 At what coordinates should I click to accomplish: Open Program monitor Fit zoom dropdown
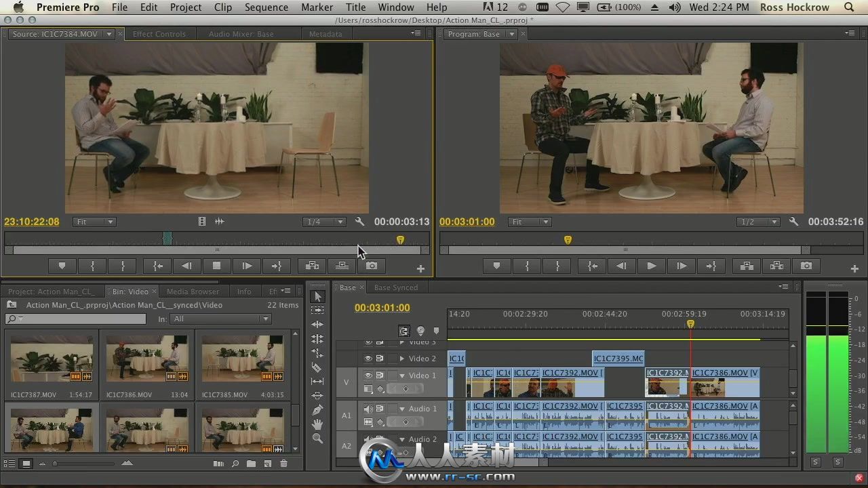tap(530, 222)
